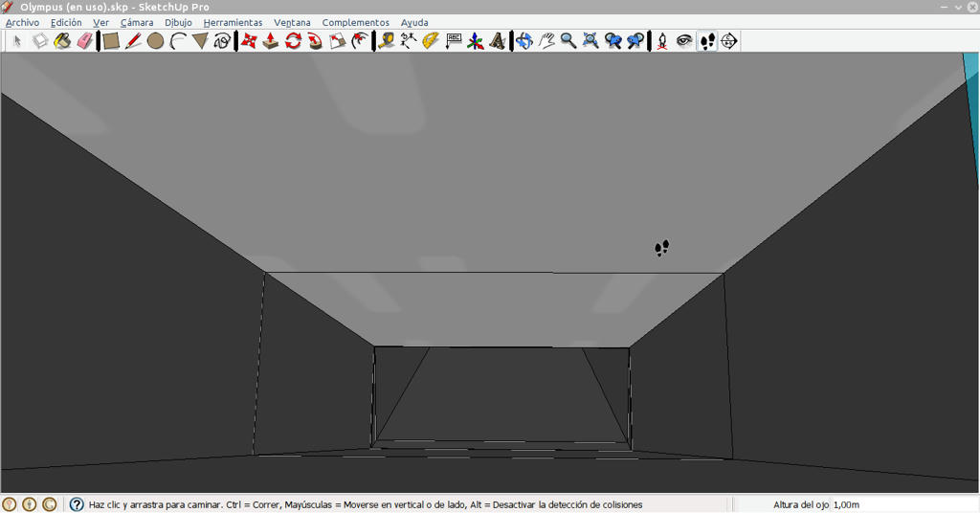
Task: Open the Herramientas menu
Action: coord(233,23)
